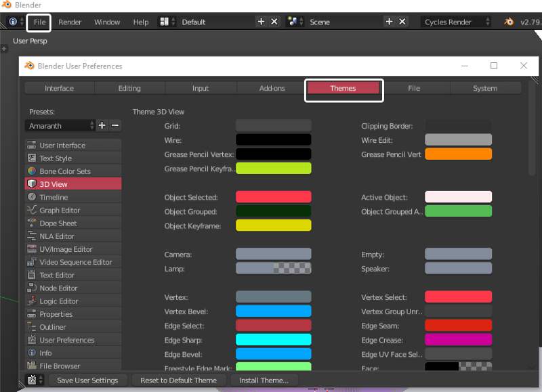Switch to the Input tab

[x=201, y=88]
